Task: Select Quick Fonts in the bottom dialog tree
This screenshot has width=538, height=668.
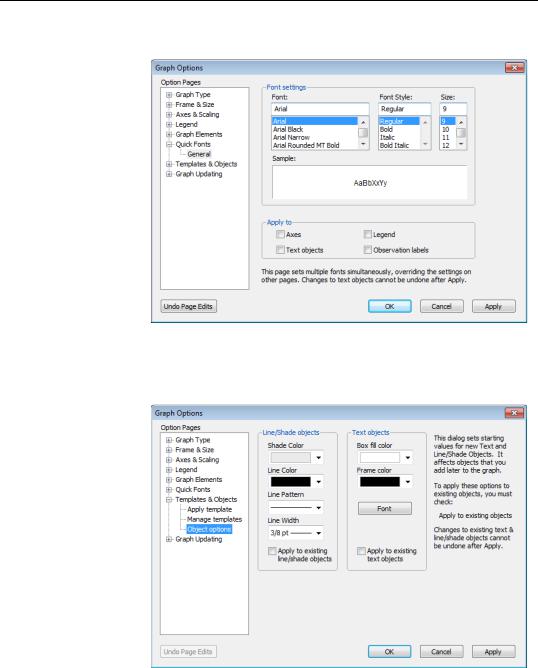Action: 193,489
